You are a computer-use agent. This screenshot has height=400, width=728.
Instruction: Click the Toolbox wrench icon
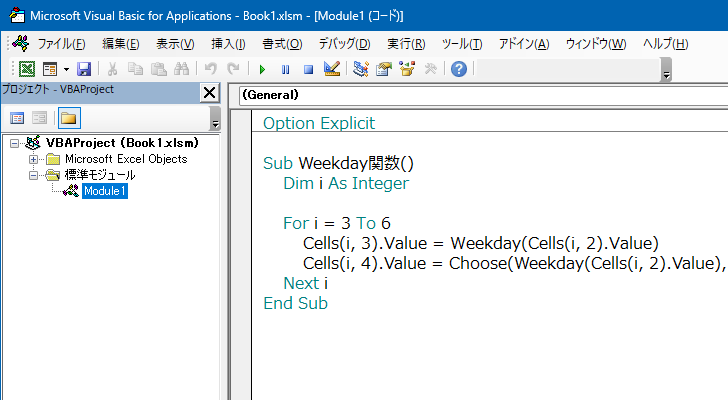click(430, 69)
